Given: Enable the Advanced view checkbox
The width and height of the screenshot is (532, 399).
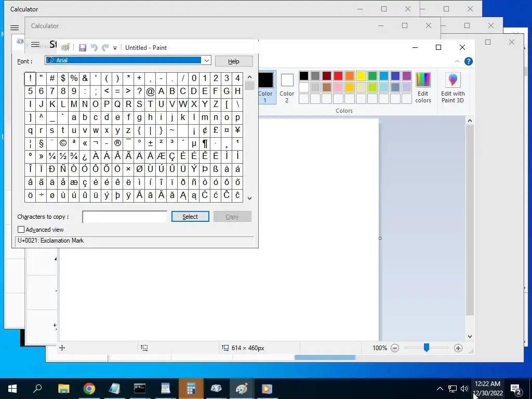Looking at the screenshot, I should (x=21, y=230).
